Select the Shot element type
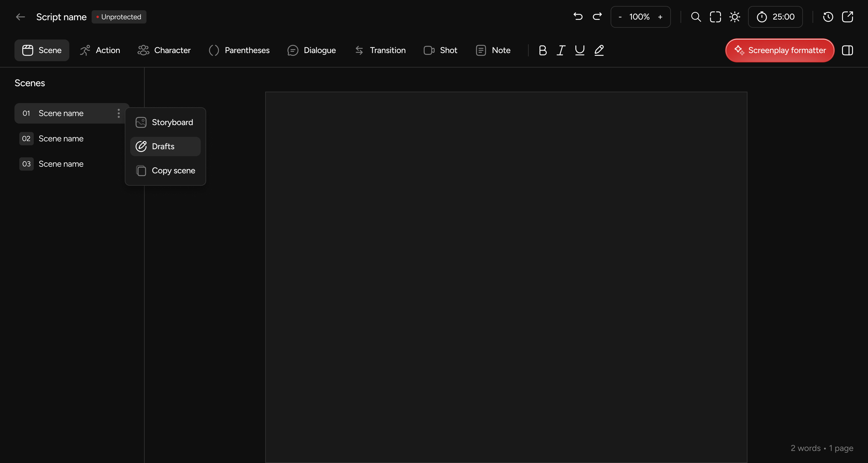868x463 pixels. coord(440,50)
